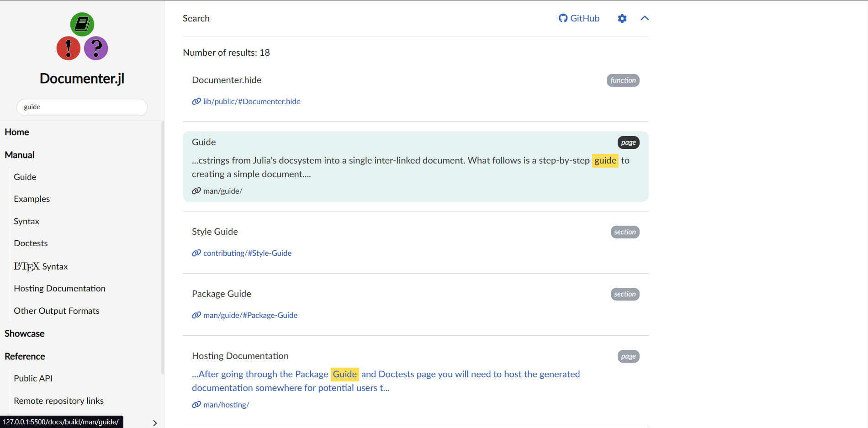Open the man/hosting/ result link
The image size is (868, 428).
(226, 405)
